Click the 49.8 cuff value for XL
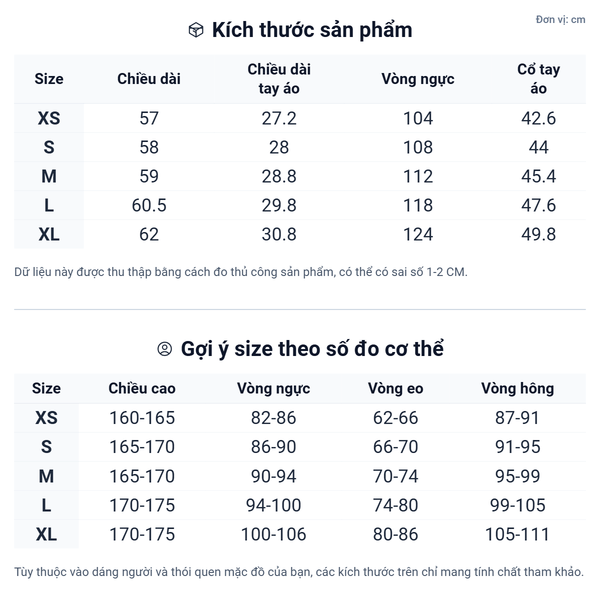 point(539,235)
